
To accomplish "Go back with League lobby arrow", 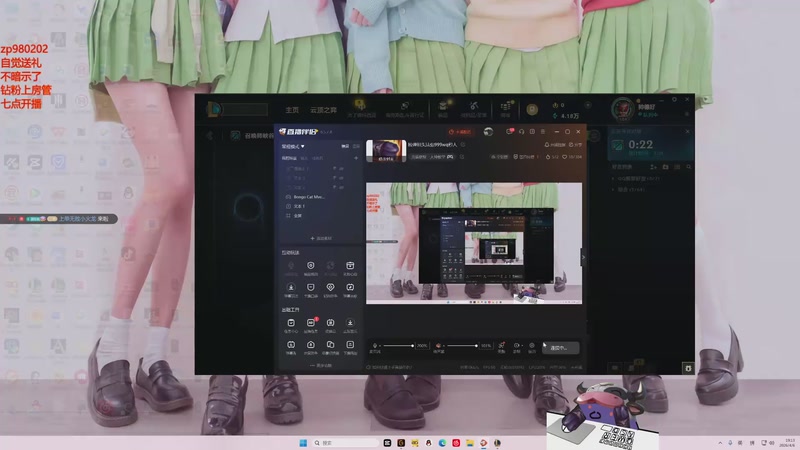I will (x=210, y=135).
